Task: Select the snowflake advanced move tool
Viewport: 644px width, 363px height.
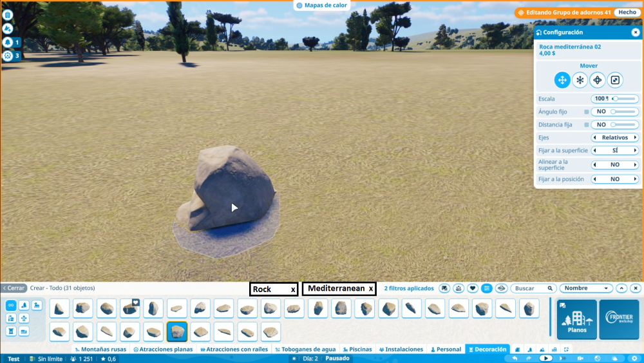Action: (x=580, y=80)
